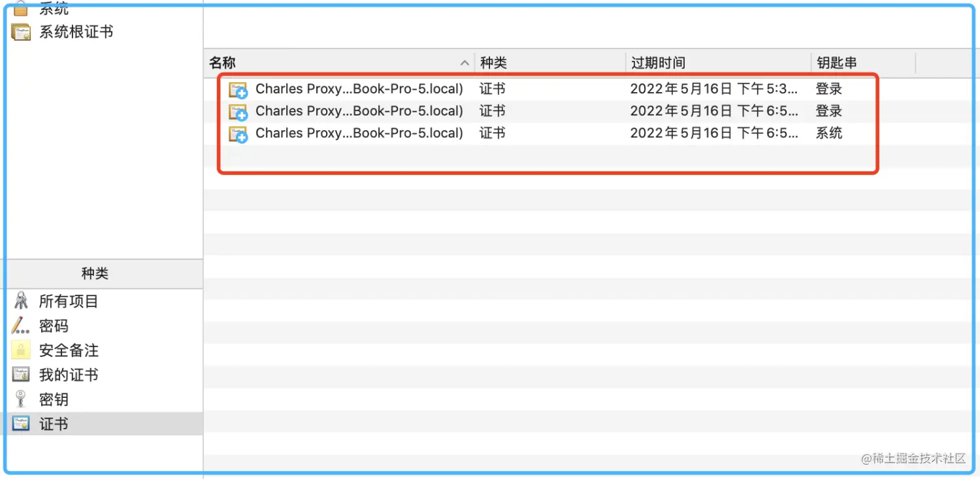Select the 密码 pencil icon
The image size is (980, 479).
[21, 325]
